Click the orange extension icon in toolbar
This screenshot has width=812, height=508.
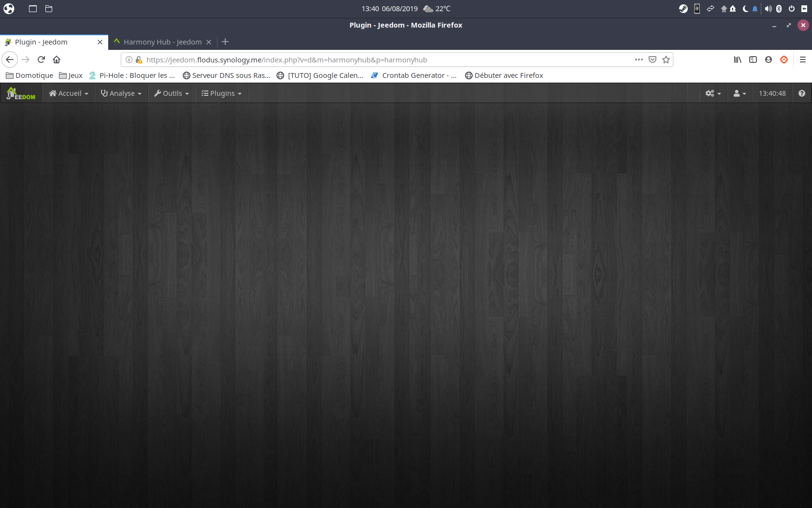coord(784,60)
